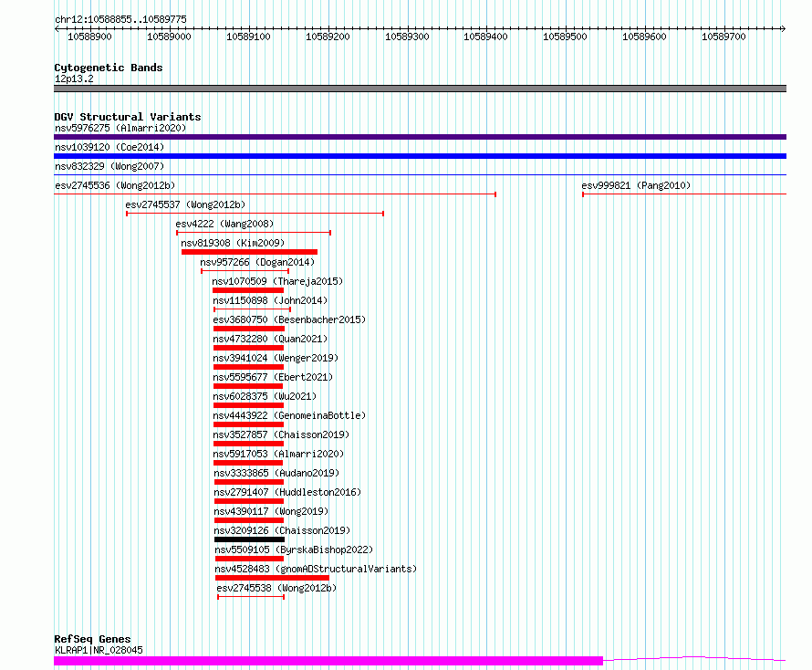Click the nsv1150898 thin red span line

point(252,309)
